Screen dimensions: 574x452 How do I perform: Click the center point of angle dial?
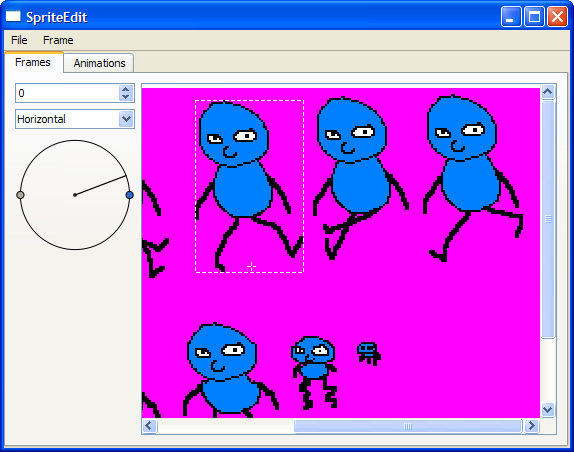click(x=75, y=195)
